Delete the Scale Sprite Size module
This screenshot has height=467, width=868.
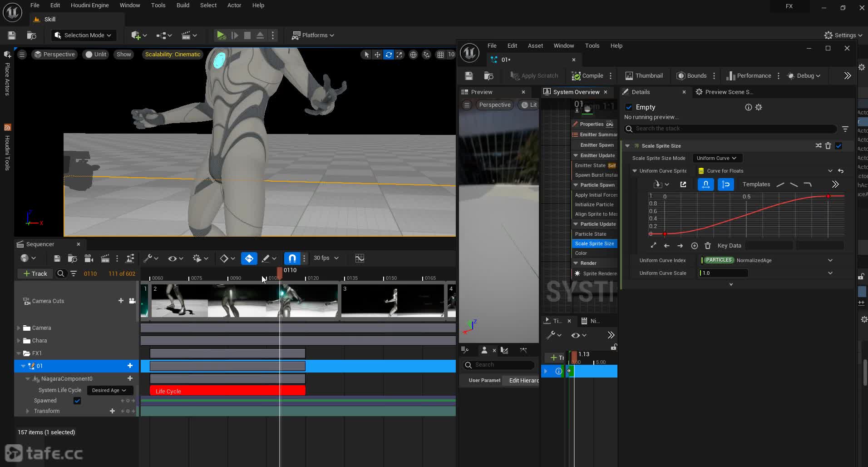coord(828,146)
